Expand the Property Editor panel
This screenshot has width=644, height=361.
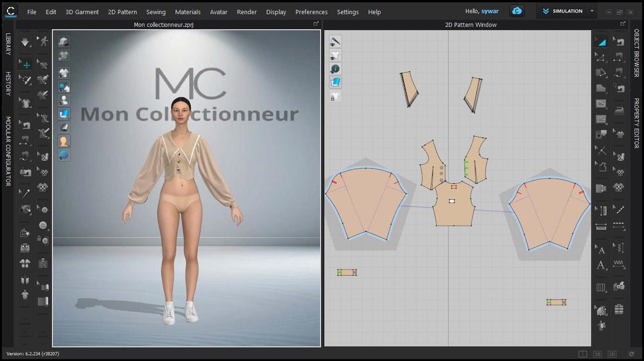[x=636, y=123]
